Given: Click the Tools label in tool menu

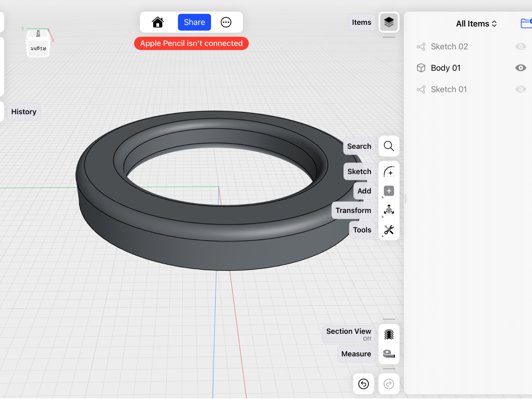Looking at the screenshot, I should [362, 230].
